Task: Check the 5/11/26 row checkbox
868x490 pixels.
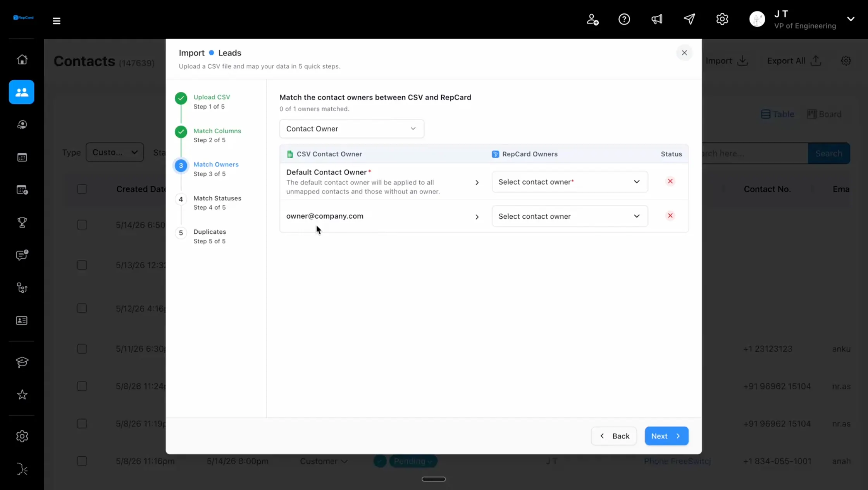Action: (82, 349)
